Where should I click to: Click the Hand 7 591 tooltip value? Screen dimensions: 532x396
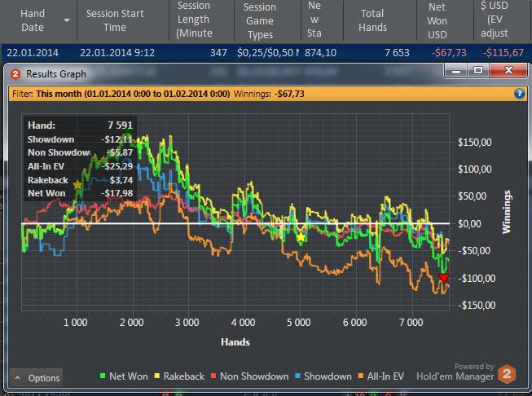click(120, 125)
